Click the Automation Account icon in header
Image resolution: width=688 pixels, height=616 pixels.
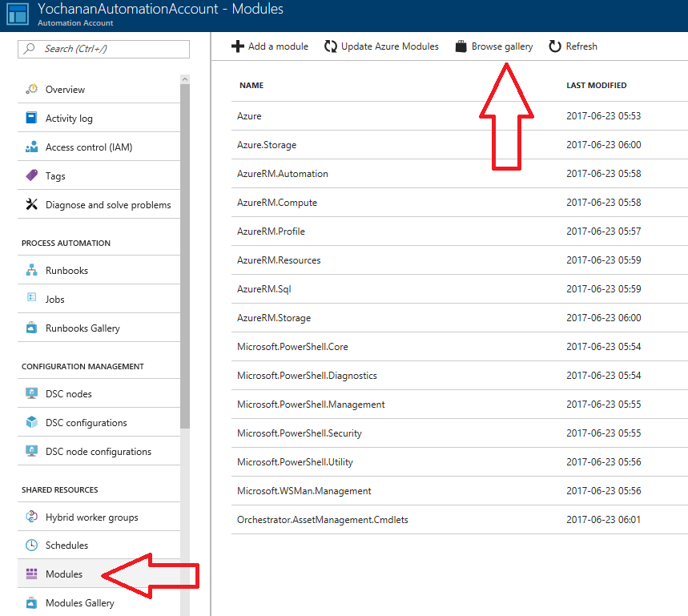click(x=18, y=13)
